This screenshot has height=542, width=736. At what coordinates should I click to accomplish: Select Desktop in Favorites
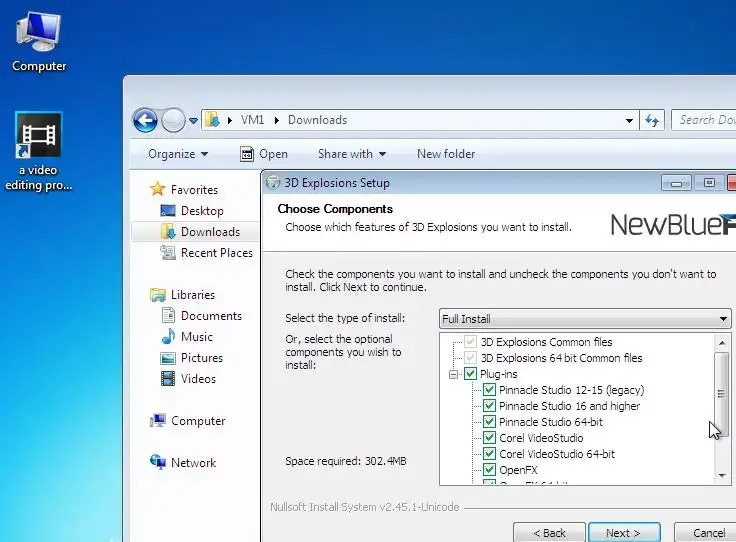click(x=202, y=211)
